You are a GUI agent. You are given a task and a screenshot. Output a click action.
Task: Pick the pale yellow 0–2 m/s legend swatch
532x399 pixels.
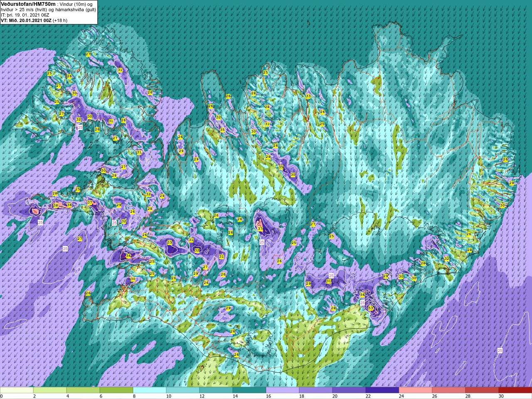click(17, 390)
